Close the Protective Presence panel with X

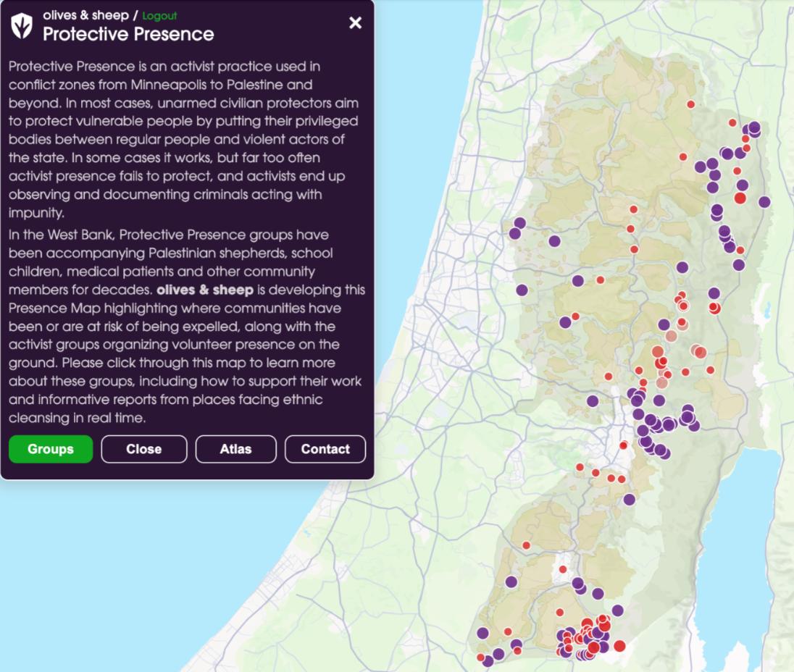tap(356, 22)
